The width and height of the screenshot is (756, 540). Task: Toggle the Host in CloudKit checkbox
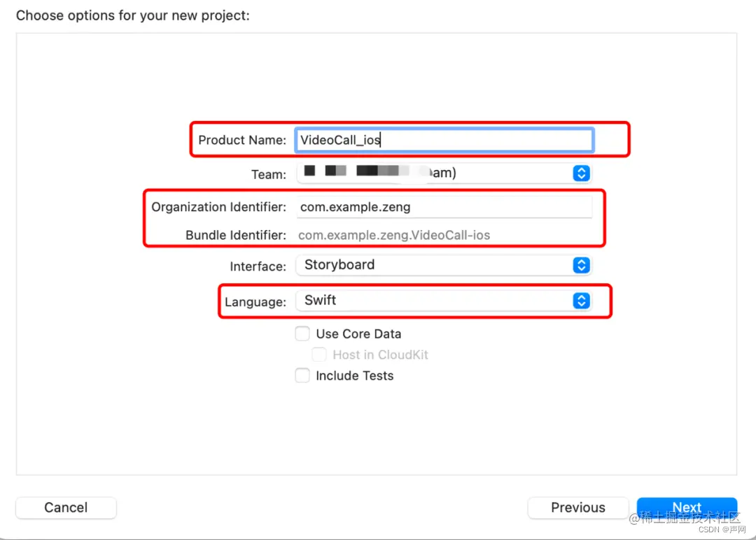pos(318,355)
